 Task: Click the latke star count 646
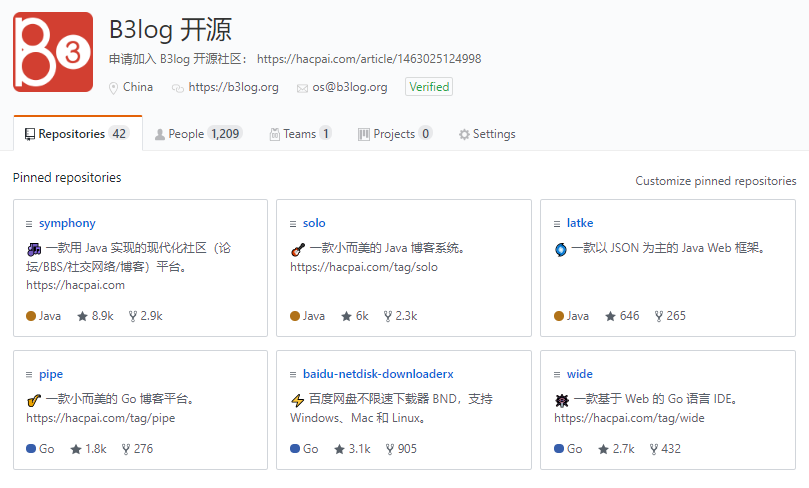(x=622, y=316)
